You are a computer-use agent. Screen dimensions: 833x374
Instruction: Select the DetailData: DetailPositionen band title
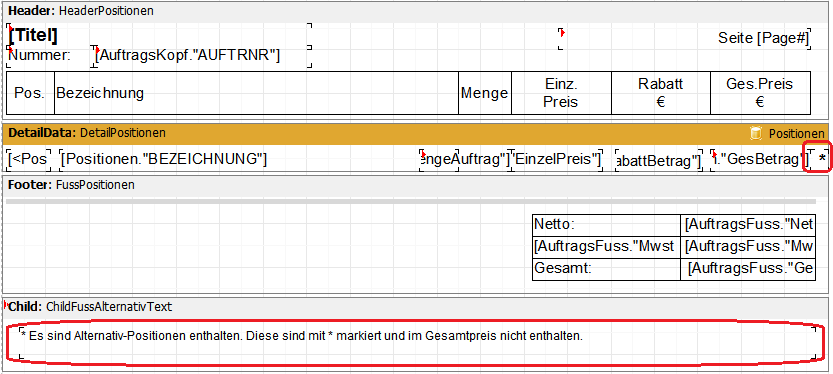pos(87,133)
